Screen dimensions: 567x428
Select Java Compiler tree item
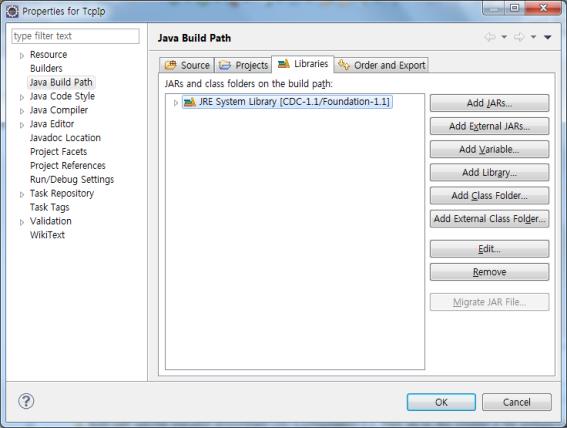[x=59, y=110]
